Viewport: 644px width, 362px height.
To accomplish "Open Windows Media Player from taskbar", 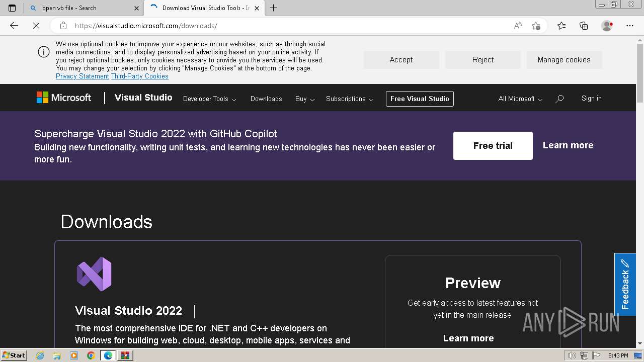I will point(74,355).
